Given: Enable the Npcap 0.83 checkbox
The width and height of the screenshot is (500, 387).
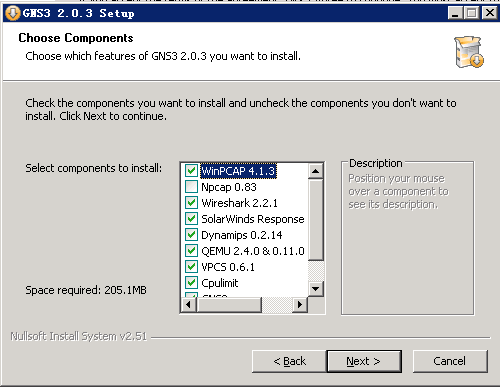Looking at the screenshot, I should point(191,187).
